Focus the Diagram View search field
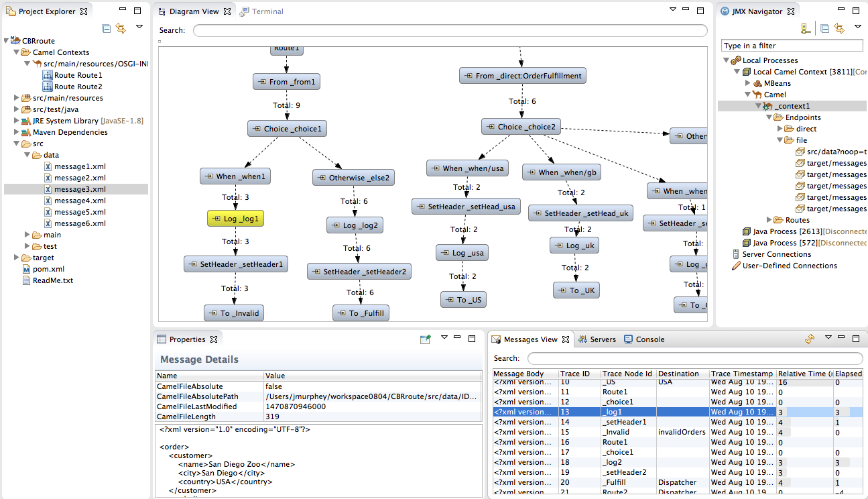 click(x=450, y=30)
